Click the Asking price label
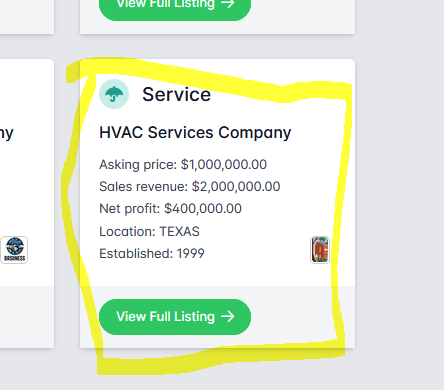Viewport: 444px width, 390px height. (138, 165)
